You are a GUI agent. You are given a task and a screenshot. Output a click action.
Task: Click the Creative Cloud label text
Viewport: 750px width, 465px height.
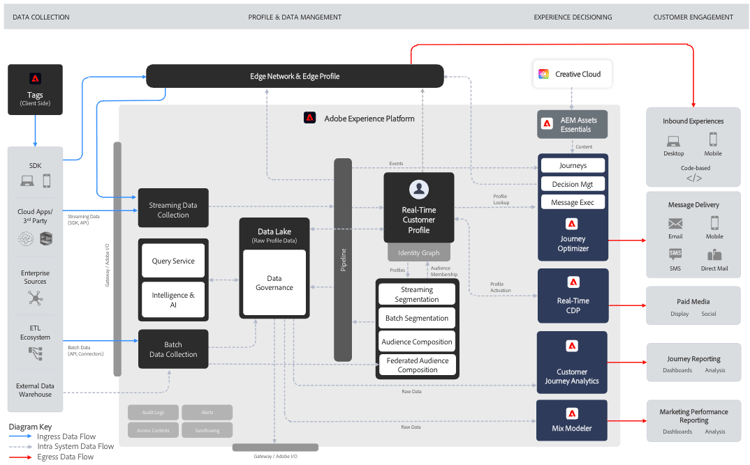tap(578, 74)
